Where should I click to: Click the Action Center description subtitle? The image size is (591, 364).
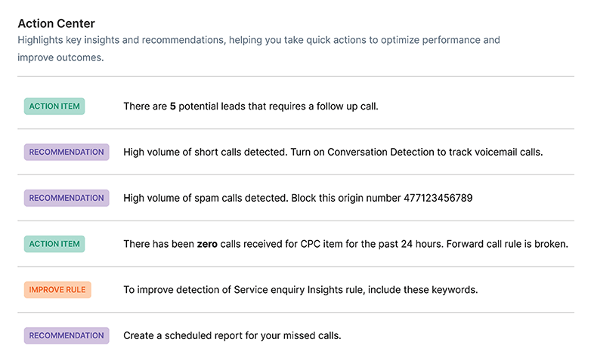pyautogui.click(x=258, y=48)
